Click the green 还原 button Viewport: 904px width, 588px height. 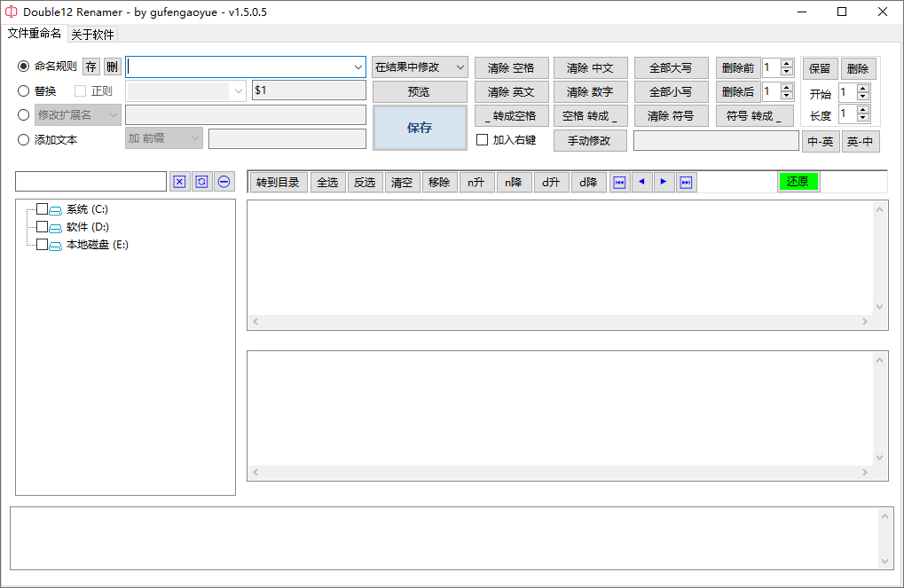pos(797,181)
